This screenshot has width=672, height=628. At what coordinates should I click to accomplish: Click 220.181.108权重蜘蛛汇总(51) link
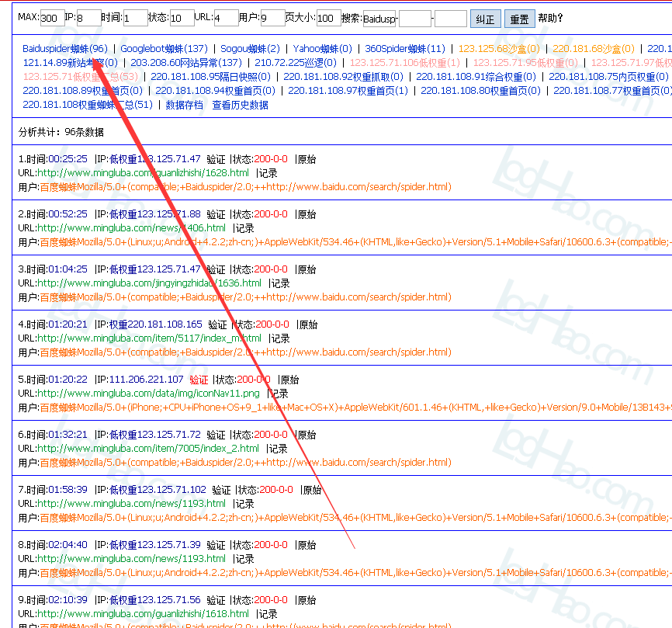(x=88, y=105)
